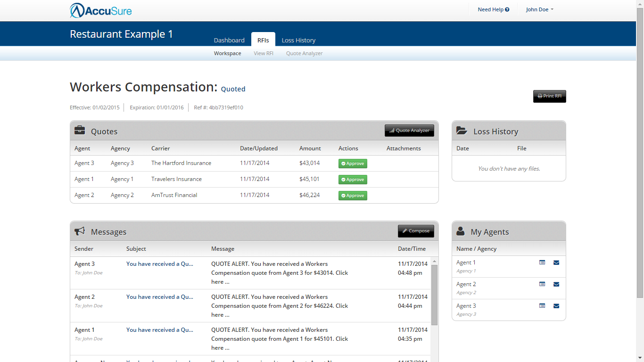
Task: Click the card icon for Agent 3
Action: (x=542, y=306)
